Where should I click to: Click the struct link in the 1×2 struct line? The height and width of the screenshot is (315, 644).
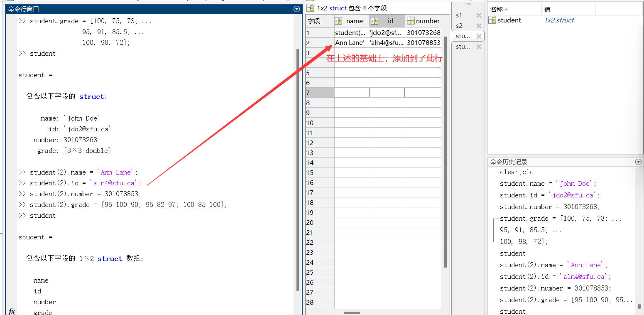coord(110,258)
